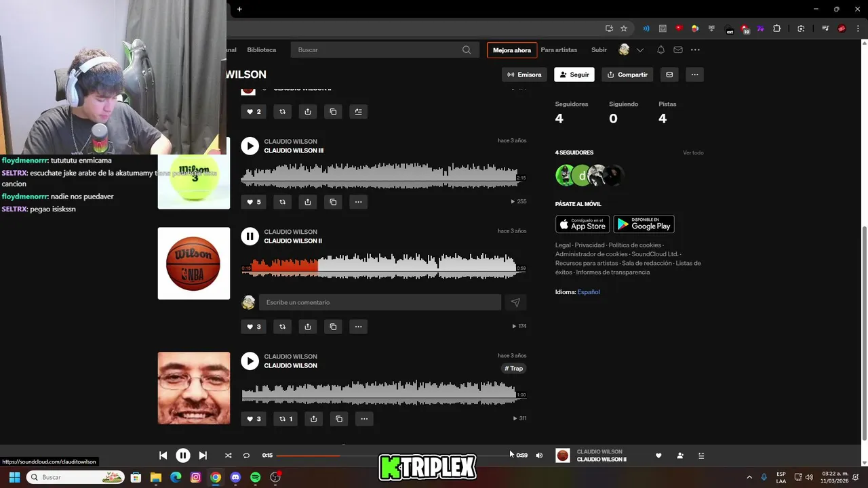The width and height of the screenshot is (868, 488).
Task: Open the 'Compartir' profile share button
Action: coord(627,75)
